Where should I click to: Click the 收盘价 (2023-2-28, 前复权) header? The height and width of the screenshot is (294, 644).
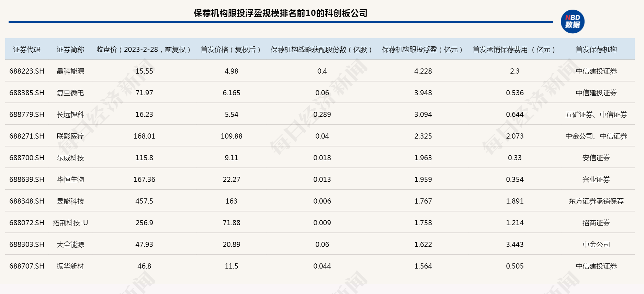144,50
